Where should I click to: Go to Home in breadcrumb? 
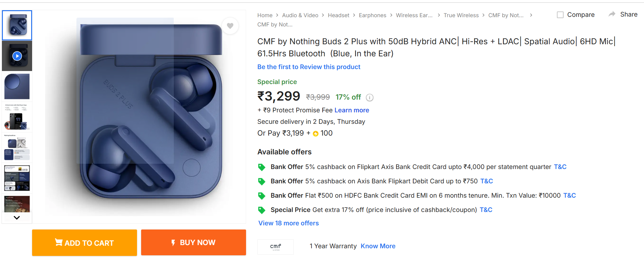pyautogui.click(x=265, y=15)
